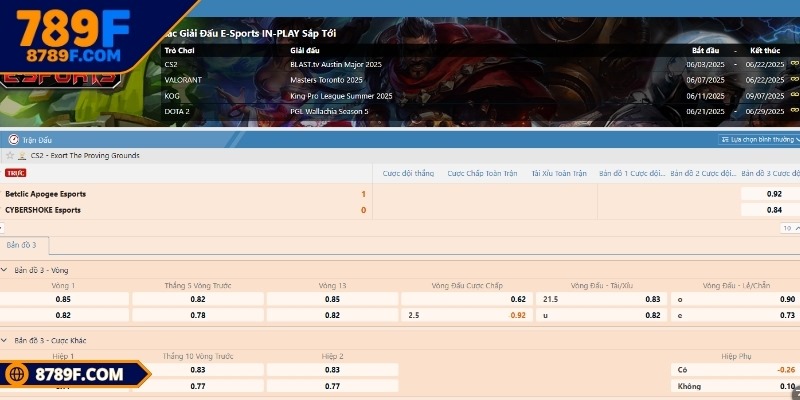800x400 pixels.
Task: Pick under (u) rounds at 0.82
Action: point(602,315)
